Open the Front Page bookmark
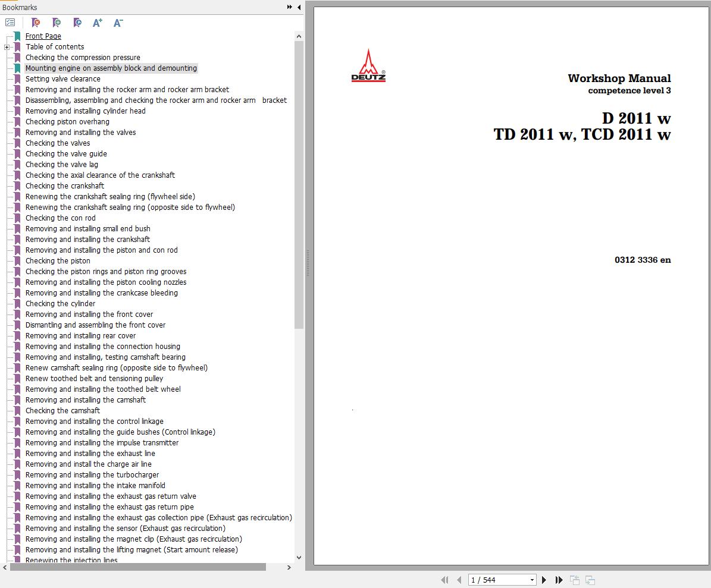Screen dimensions: 711x588 [x=43, y=36]
